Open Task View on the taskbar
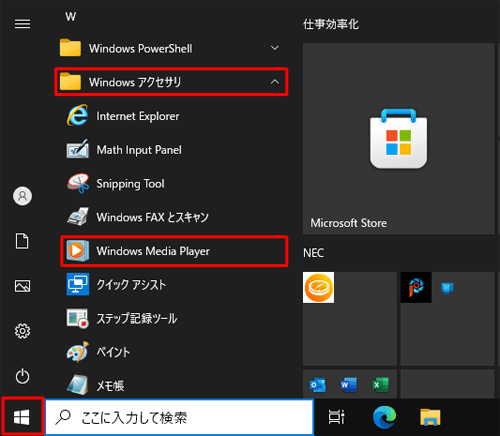 coord(336,417)
